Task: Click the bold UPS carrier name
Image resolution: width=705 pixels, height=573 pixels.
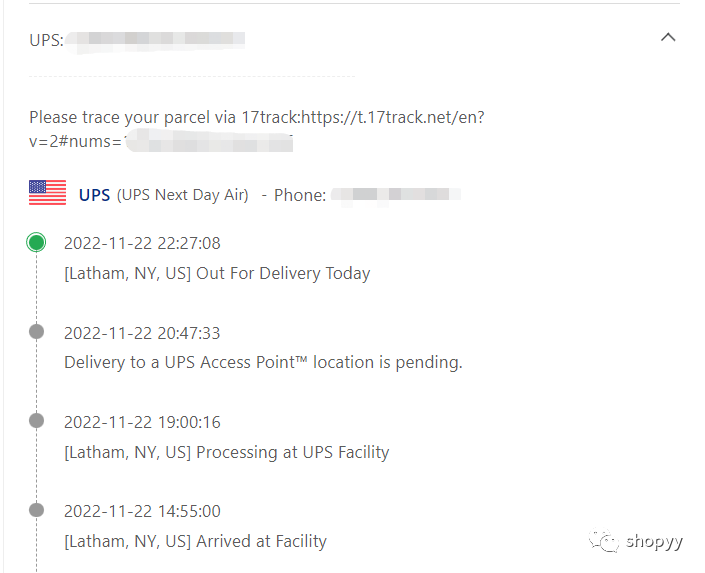Action: point(94,195)
